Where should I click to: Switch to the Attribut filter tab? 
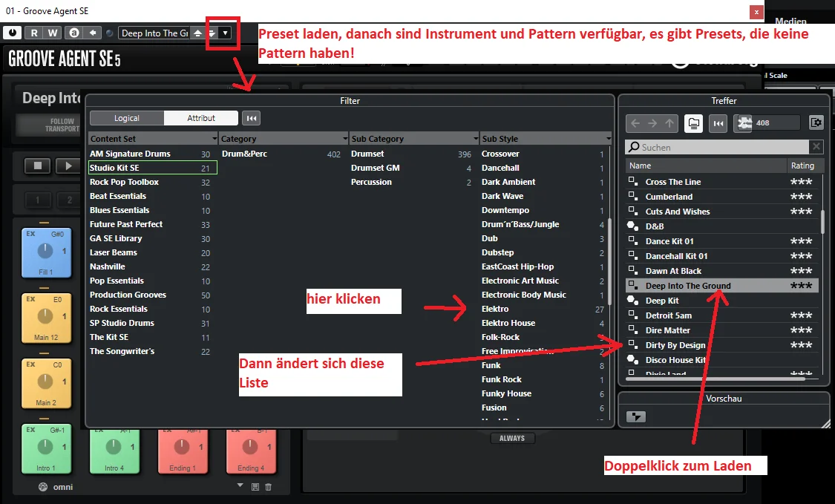pos(200,118)
